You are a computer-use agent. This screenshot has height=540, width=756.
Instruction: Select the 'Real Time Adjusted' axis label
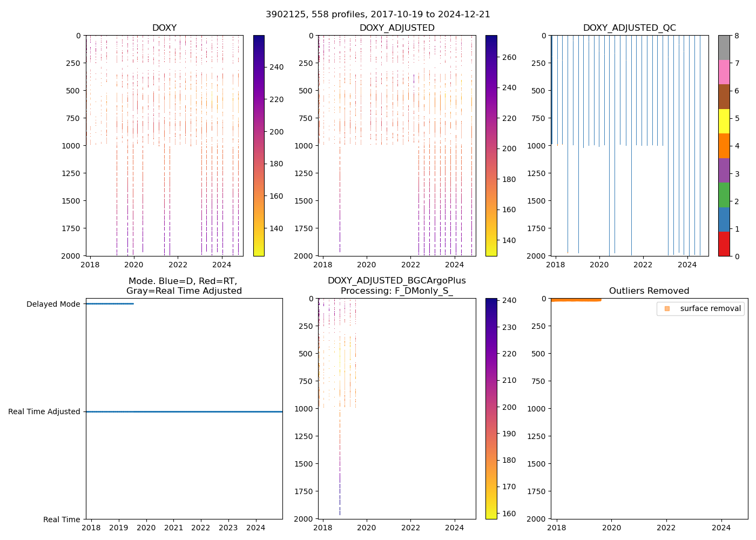pyautogui.click(x=44, y=411)
